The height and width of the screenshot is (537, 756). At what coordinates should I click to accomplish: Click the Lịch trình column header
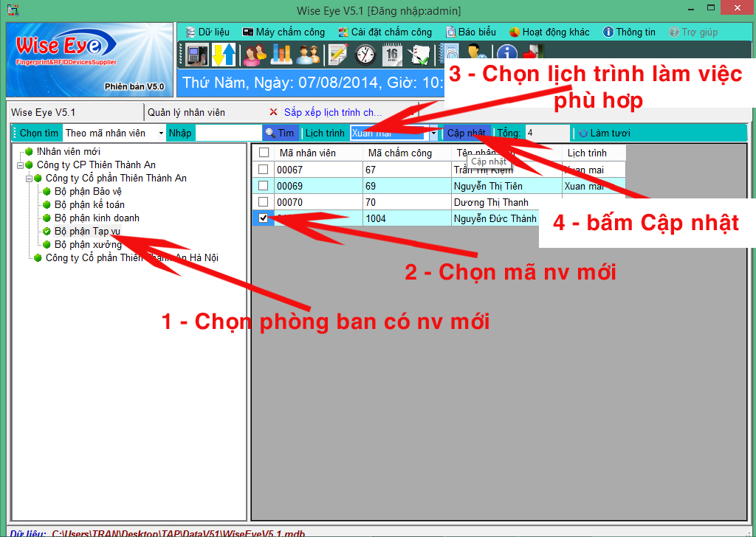tap(594, 153)
